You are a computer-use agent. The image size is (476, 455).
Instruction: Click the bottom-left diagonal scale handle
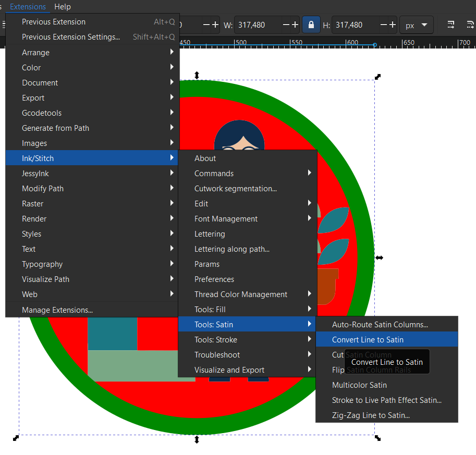pyautogui.click(x=16, y=438)
